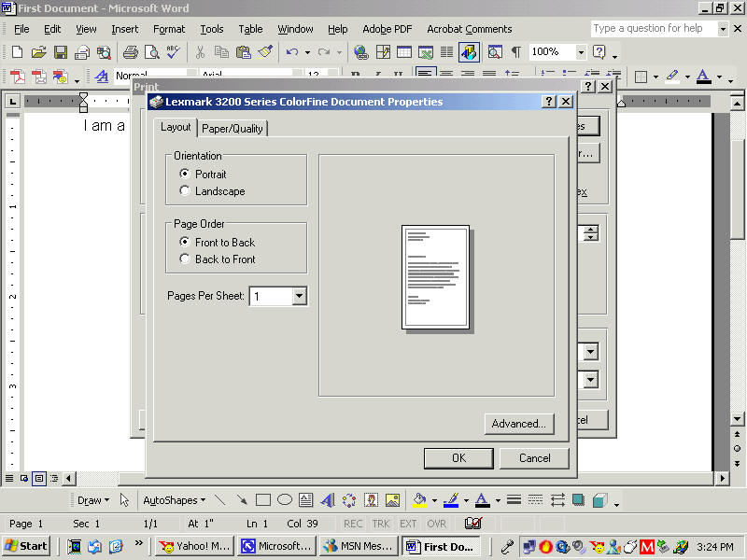The width and height of the screenshot is (747, 560).
Task: Click the New Blank Document icon
Action: coord(17,52)
